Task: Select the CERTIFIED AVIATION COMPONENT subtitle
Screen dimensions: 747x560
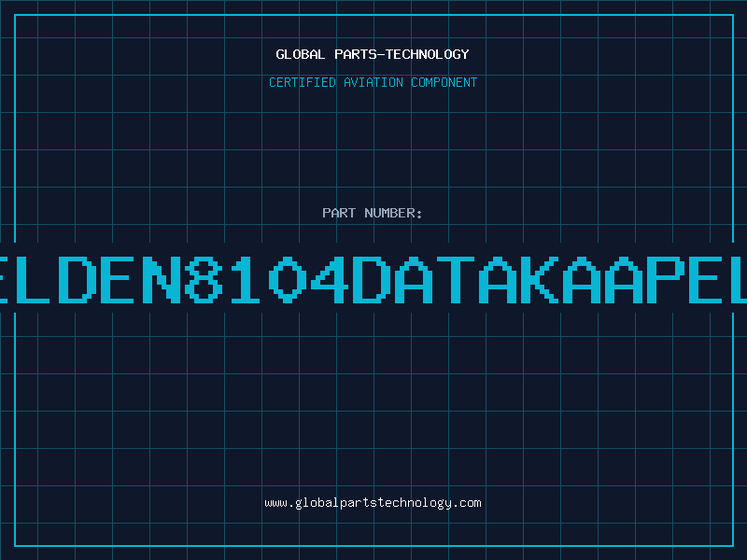Action: coord(373,82)
